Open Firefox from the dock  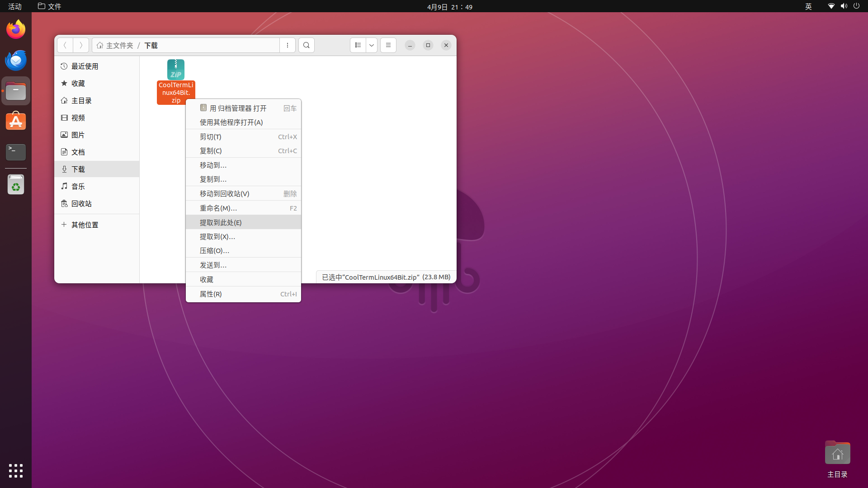[16, 30]
